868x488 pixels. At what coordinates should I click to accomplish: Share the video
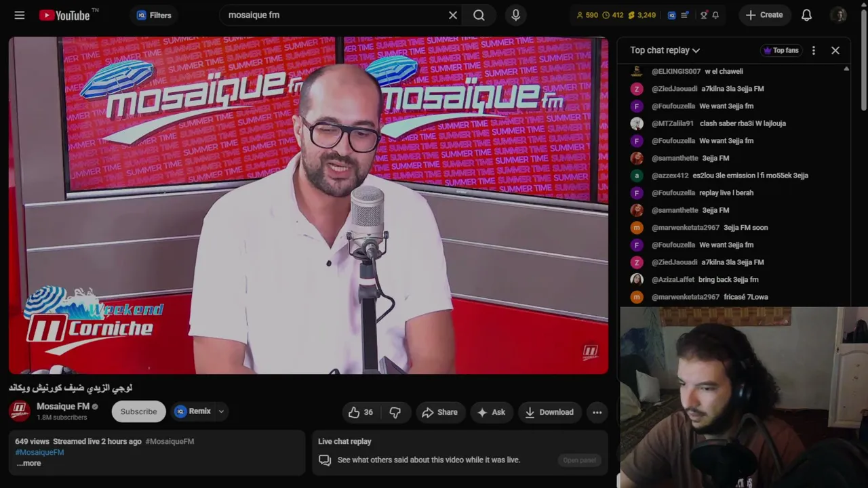point(440,412)
